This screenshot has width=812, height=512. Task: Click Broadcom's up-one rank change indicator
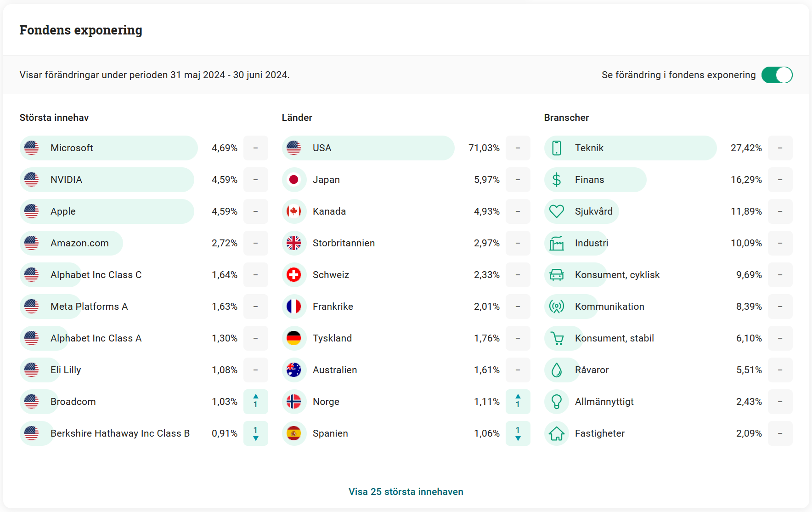[256, 402]
